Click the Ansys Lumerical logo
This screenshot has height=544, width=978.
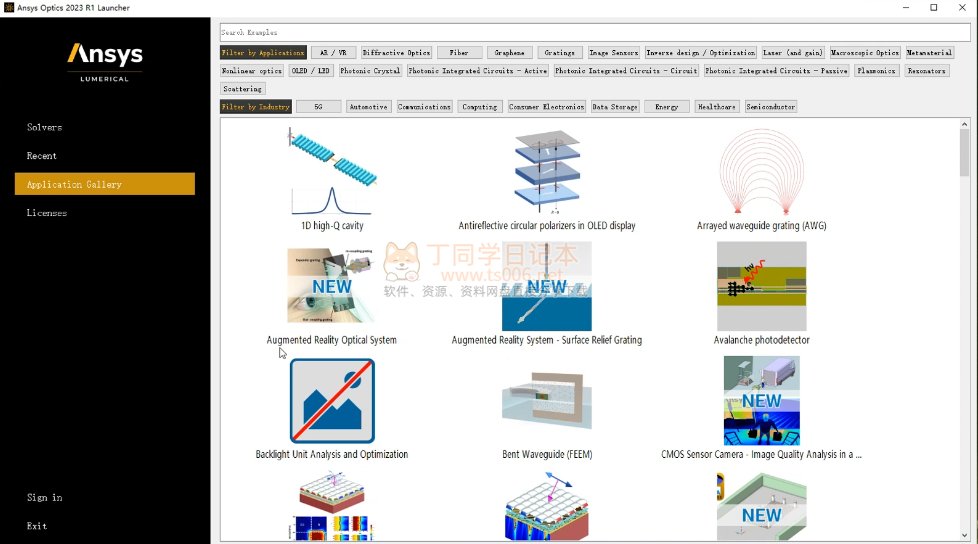click(105, 61)
